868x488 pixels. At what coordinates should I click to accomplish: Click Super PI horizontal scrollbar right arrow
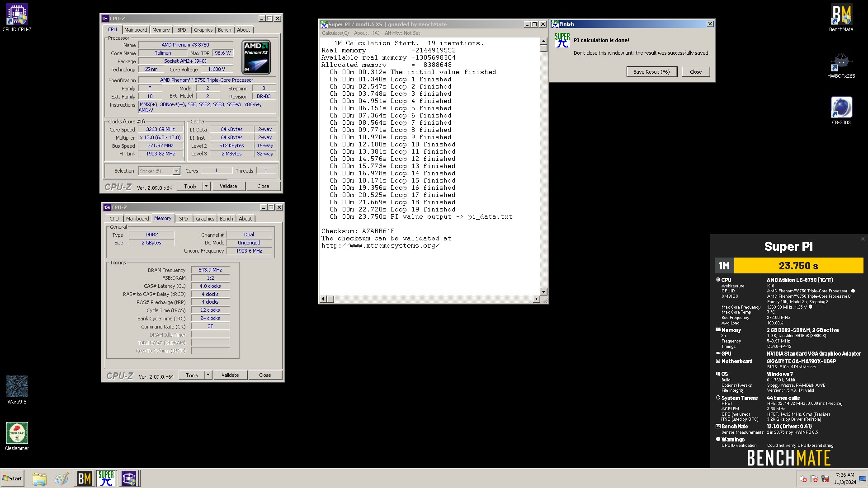[x=537, y=299]
